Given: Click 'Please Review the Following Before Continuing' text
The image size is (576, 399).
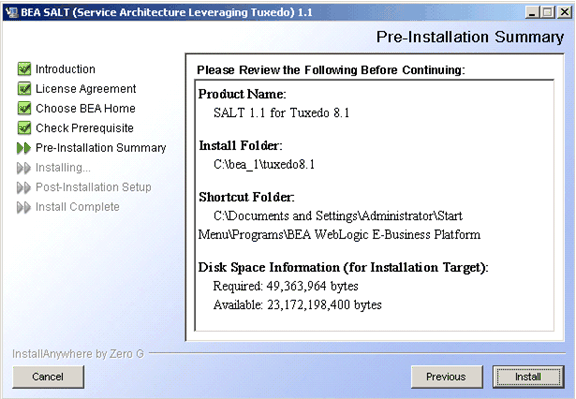Looking at the screenshot, I should point(331,70).
